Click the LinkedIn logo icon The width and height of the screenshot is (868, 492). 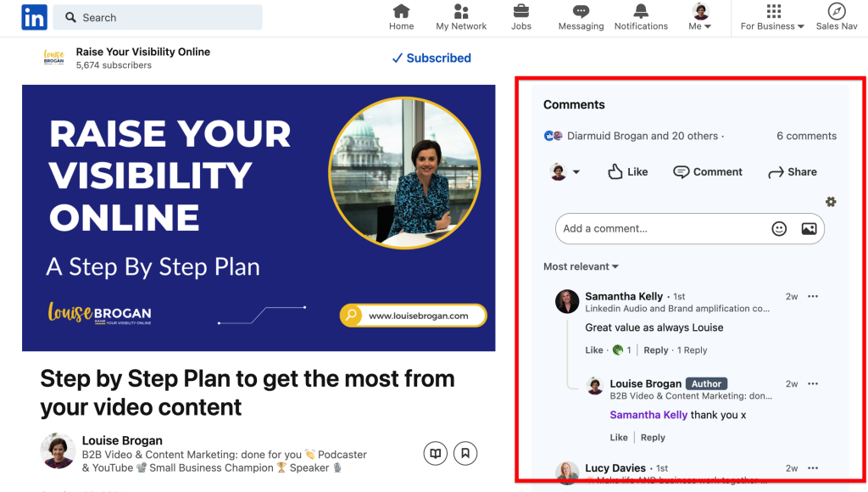35,17
